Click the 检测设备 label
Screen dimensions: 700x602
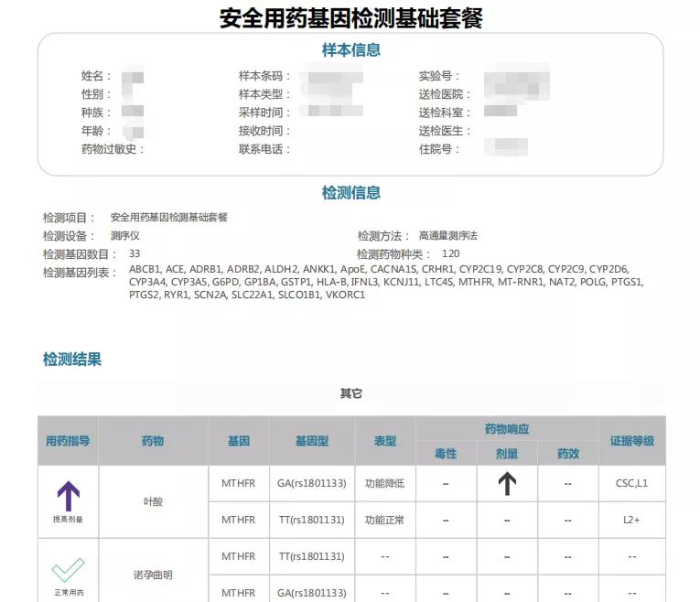pyautogui.click(x=69, y=236)
